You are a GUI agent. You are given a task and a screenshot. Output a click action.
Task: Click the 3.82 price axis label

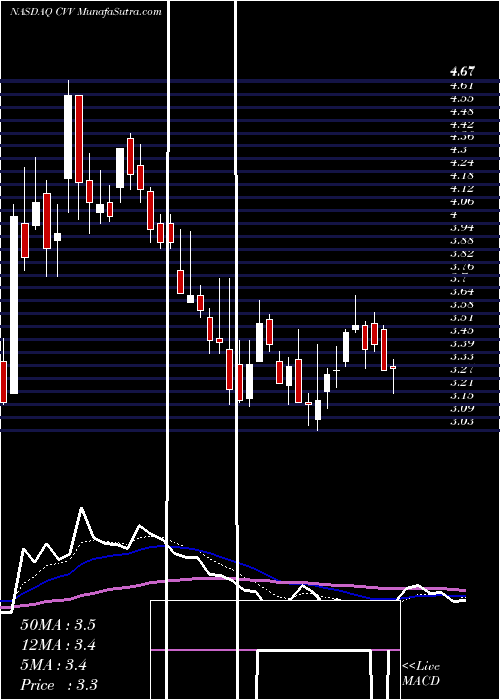pyautogui.click(x=462, y=254)
